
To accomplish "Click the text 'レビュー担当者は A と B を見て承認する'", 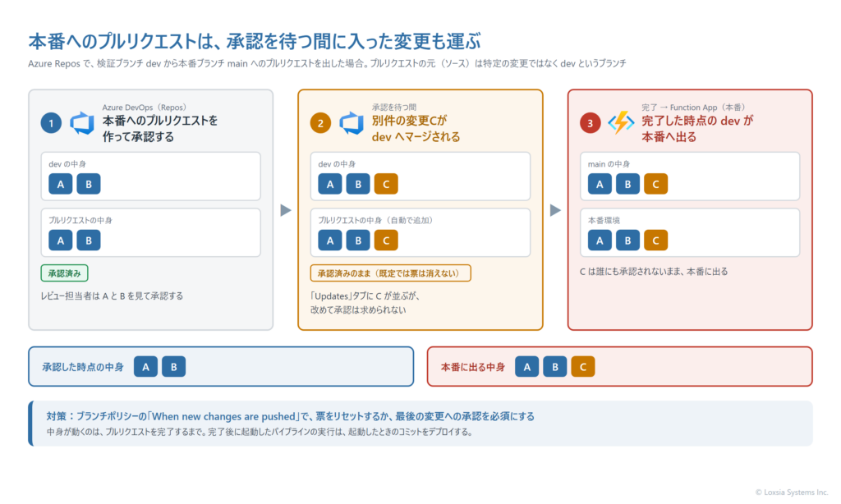I will [x=112, y=296].
